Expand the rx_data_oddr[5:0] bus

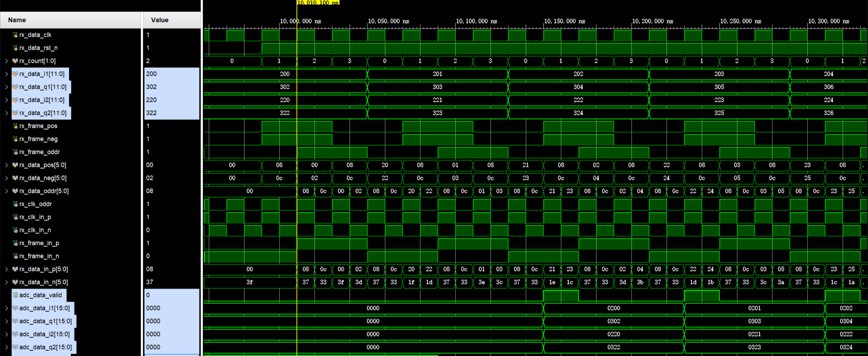(6, 191)
